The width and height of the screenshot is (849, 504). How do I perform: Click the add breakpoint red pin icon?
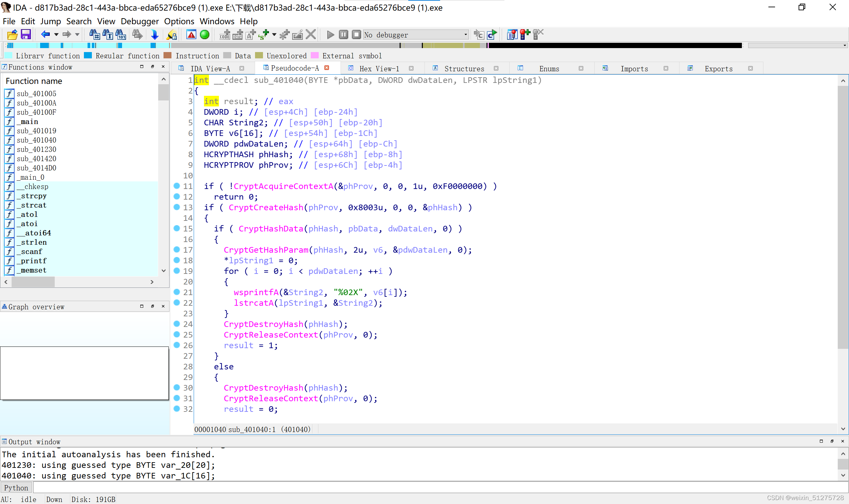point(525,34)
